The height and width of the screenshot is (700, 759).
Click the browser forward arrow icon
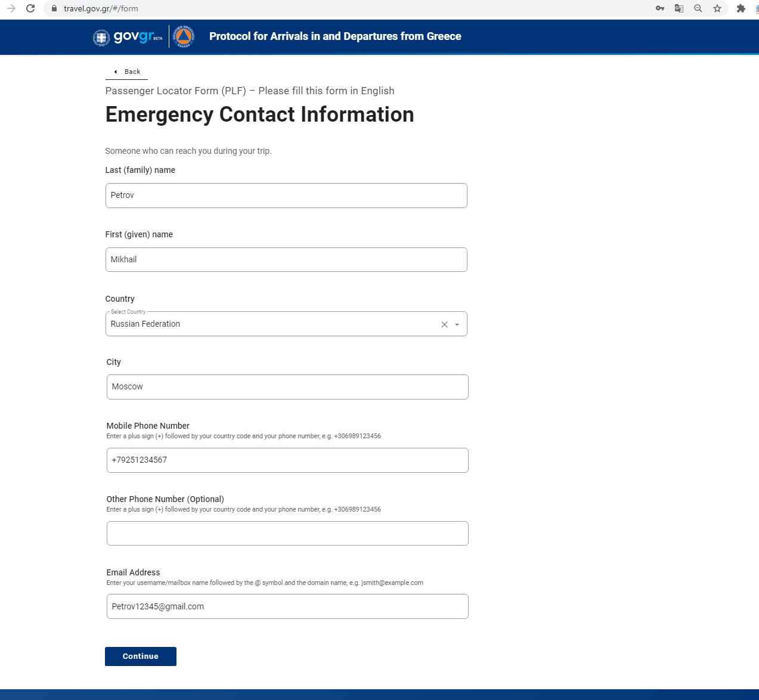(11, 8)
